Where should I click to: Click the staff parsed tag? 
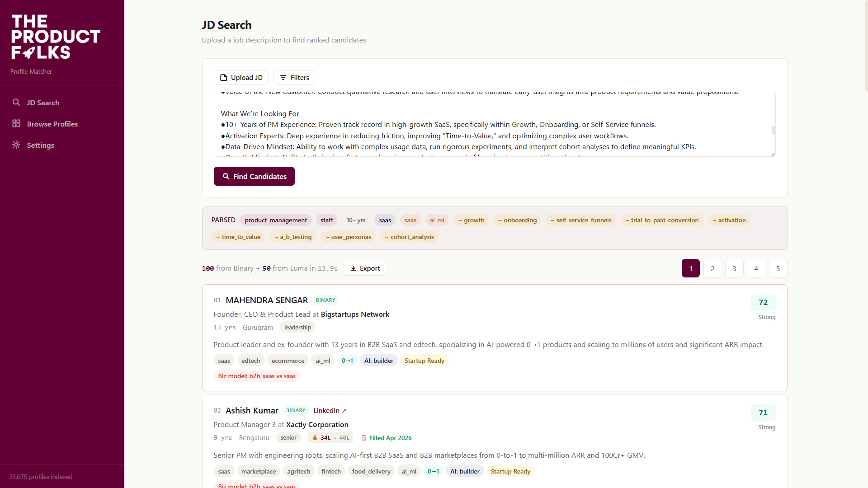[x=326, y=220]
